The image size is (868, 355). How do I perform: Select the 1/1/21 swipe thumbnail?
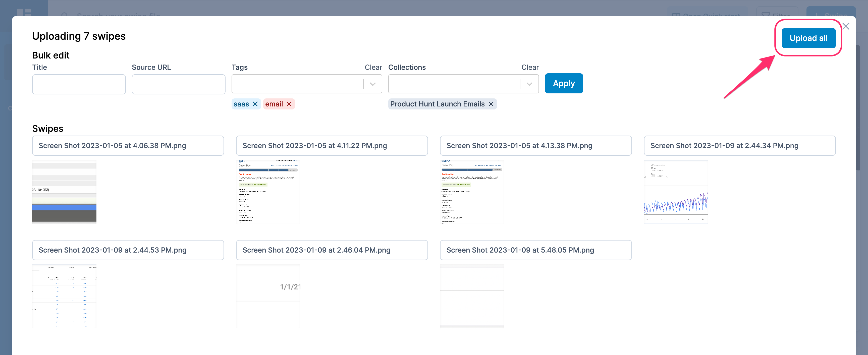pyautogui.click(x=268, y=296)
